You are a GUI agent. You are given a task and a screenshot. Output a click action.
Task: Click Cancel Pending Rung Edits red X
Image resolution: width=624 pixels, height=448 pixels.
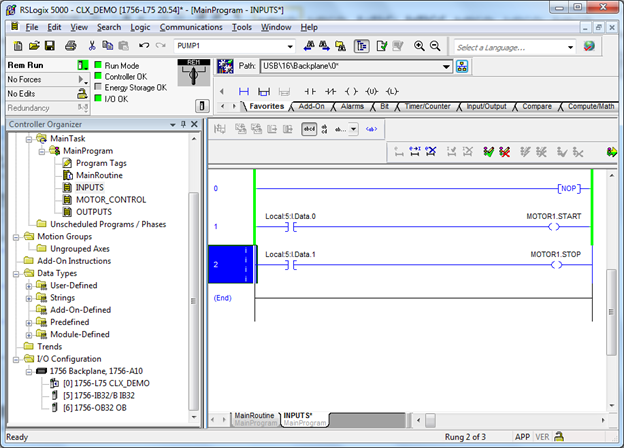pos(505,152)
